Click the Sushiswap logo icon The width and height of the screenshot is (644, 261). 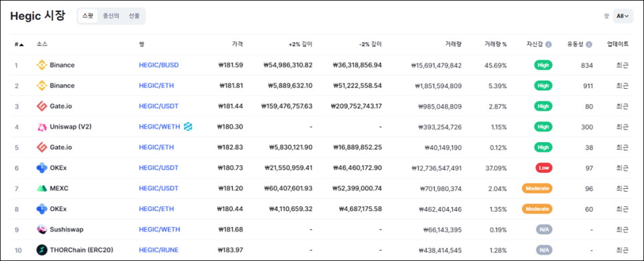click(x=42, y=230)
